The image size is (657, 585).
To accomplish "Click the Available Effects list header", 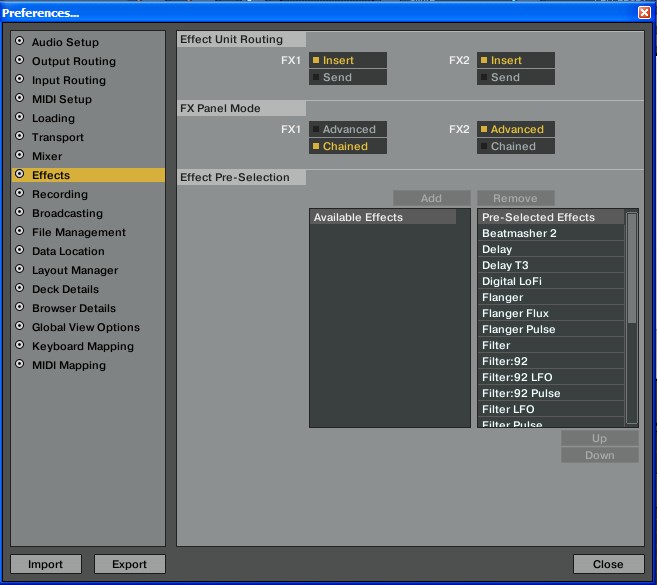I will pos(383,217).
